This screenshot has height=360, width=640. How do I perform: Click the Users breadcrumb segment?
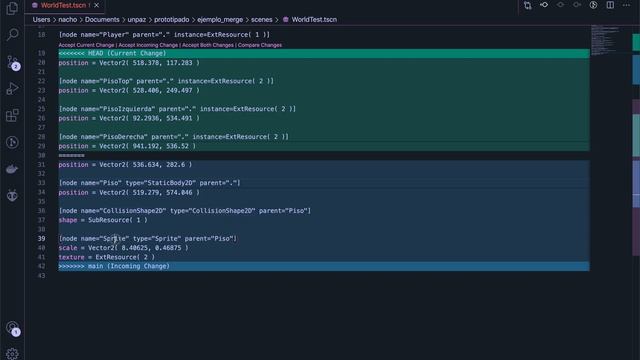(x=41, y=20)
